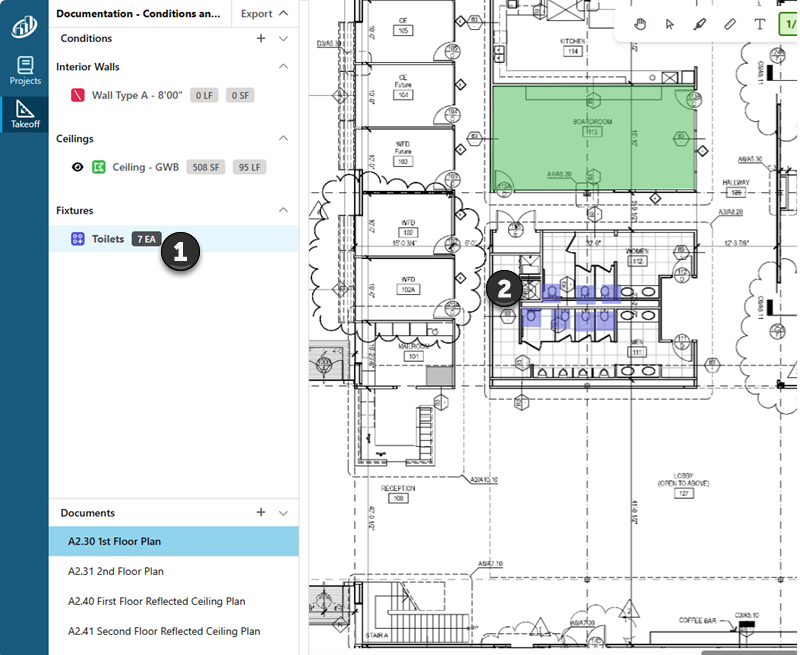Select the Pan hand tool
This screenshot has width=800, height=655.
click(640, 24)
